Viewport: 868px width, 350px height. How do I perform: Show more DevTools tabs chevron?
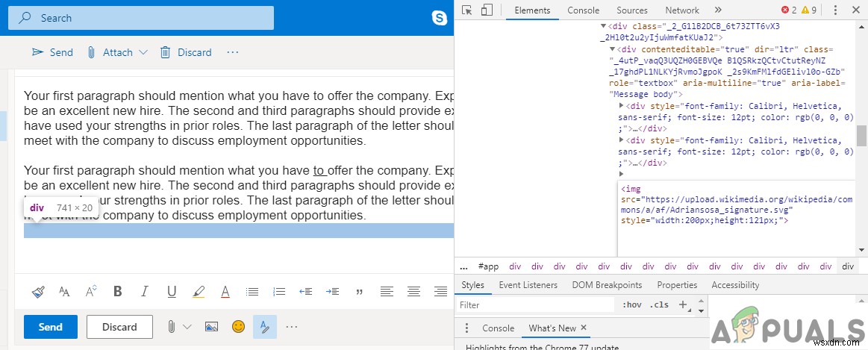pos(718,10)
